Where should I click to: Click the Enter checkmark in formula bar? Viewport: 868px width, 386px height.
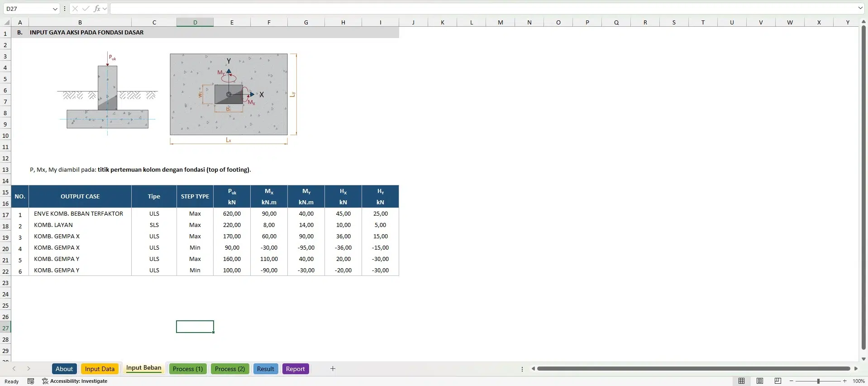[86, 9]
